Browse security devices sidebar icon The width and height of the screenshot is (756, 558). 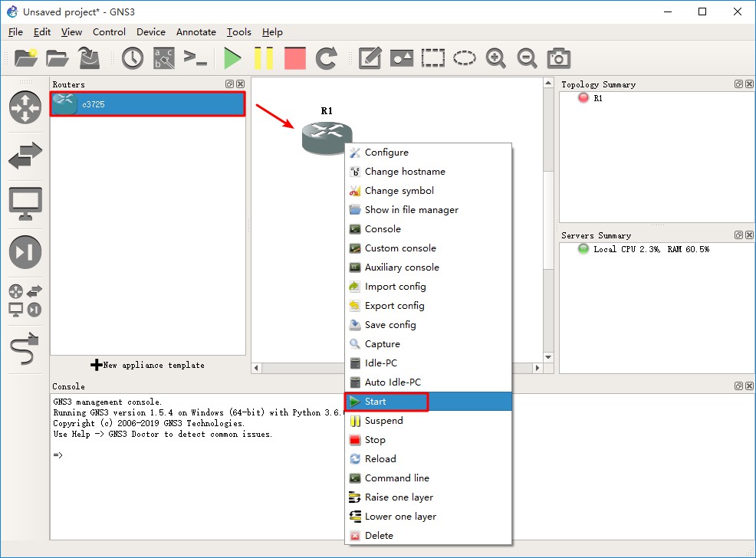25,252
